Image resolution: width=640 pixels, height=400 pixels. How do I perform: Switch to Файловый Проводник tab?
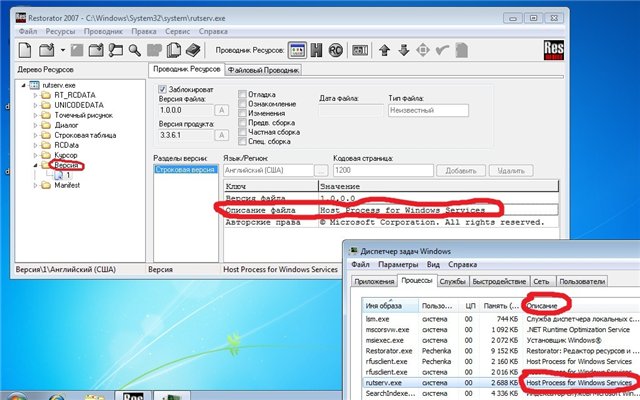coord(263,70)
